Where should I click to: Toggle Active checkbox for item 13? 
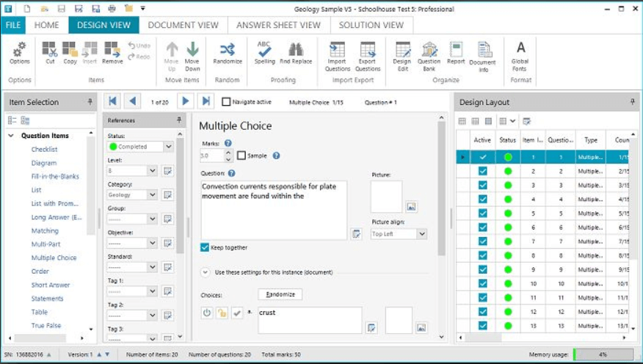coord(483,325)
